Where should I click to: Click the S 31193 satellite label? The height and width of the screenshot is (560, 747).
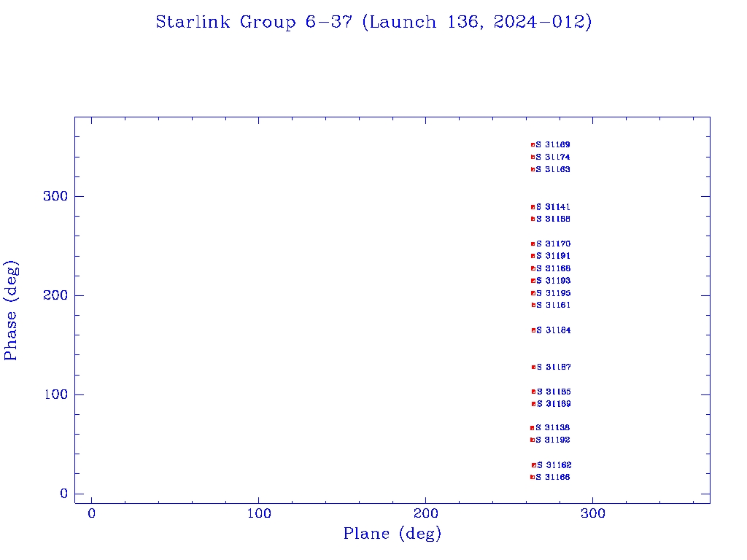[553, 281]
